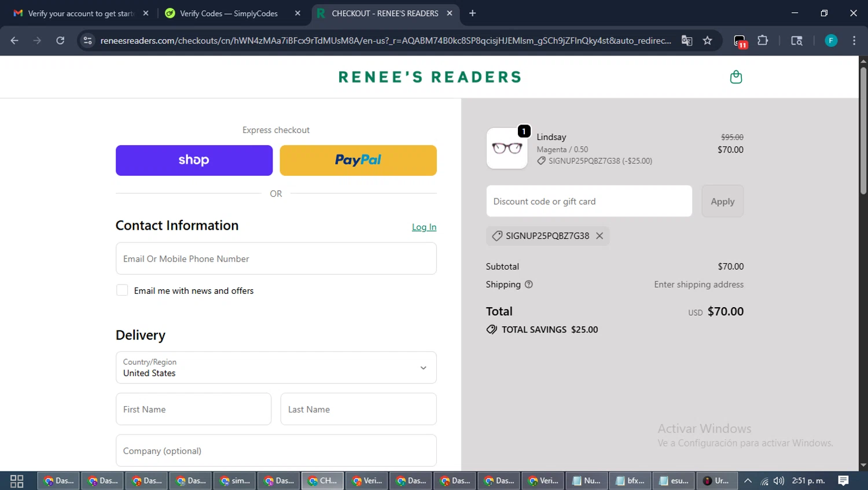Screen dimensions: 868x490
Task: Check Email me with news and offers
Action: coord(122,290)
